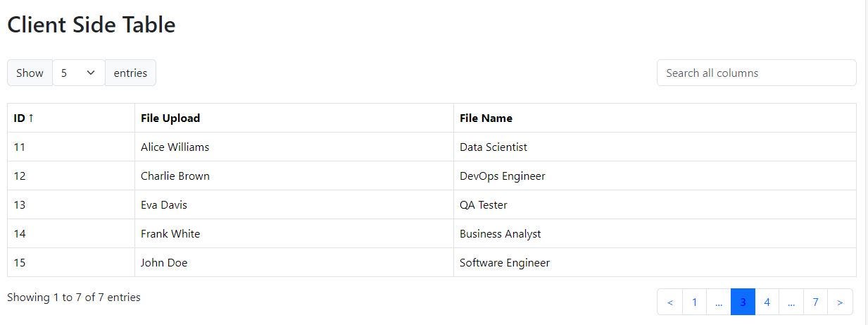868x325 pixels.
Task: Click the Search all columns field
Action: pos(756,73)
